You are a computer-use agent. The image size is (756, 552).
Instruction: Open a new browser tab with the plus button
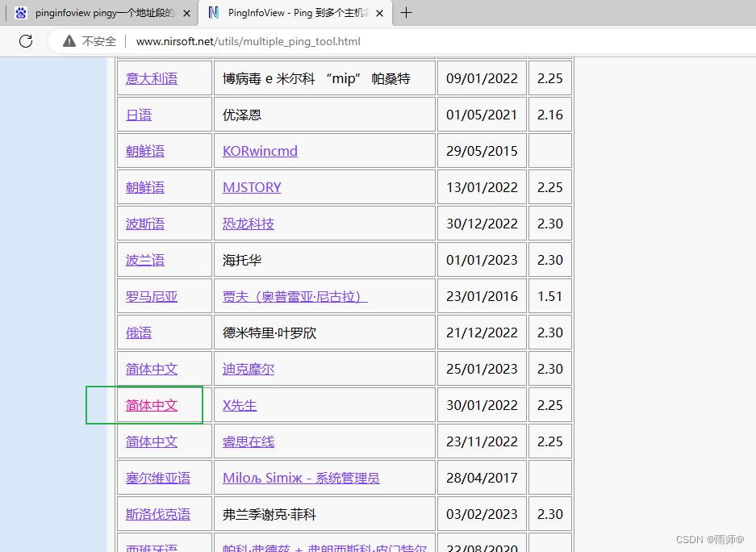tap(405, 13)
